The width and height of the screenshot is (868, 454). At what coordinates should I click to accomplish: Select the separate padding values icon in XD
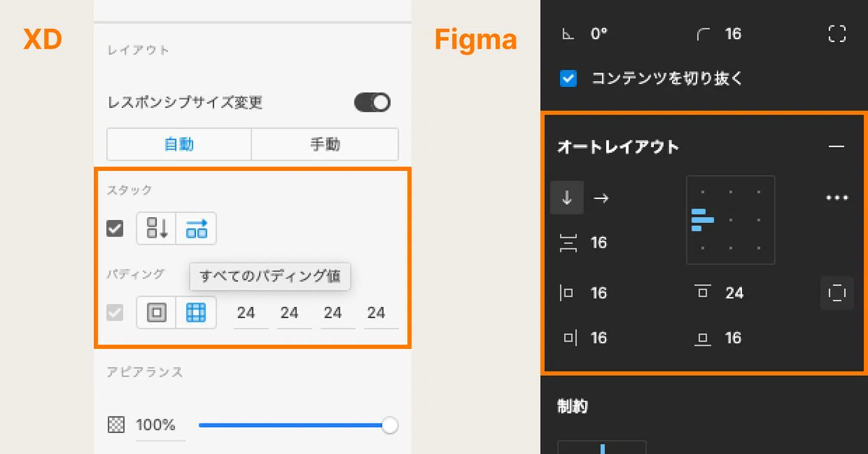pos(196,313)
